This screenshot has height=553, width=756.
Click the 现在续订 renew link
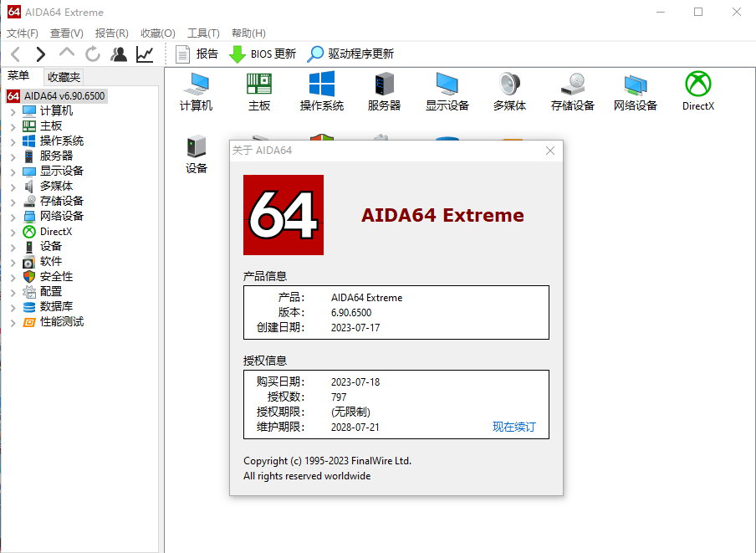[514, 427]
